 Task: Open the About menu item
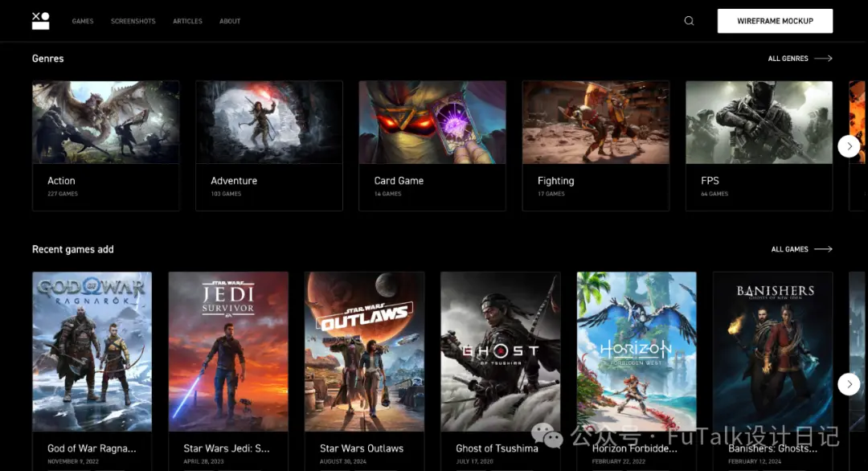[x=230, y=21]
